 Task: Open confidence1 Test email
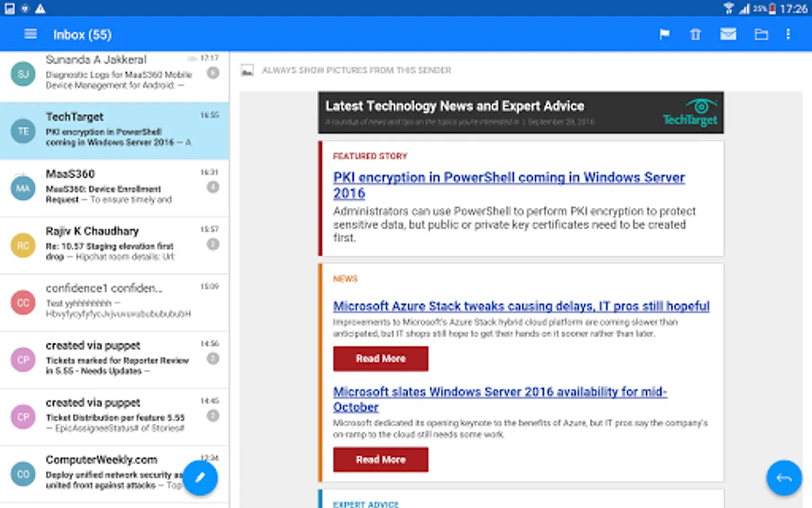[x=114, y=303]
